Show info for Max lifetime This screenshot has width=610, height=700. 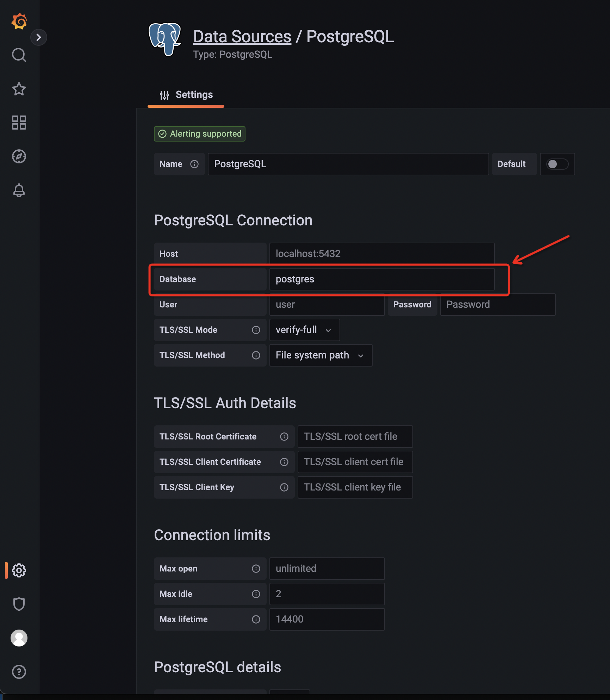[x=256, y=619]
